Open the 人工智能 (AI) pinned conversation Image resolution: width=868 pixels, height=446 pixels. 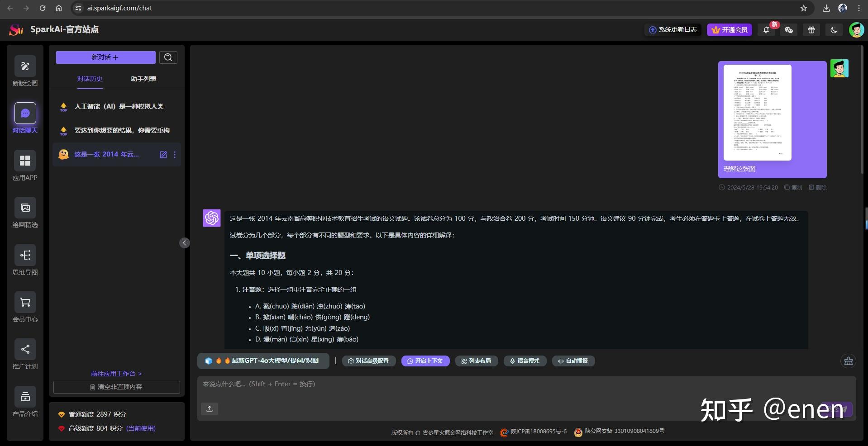pos(117,107)
